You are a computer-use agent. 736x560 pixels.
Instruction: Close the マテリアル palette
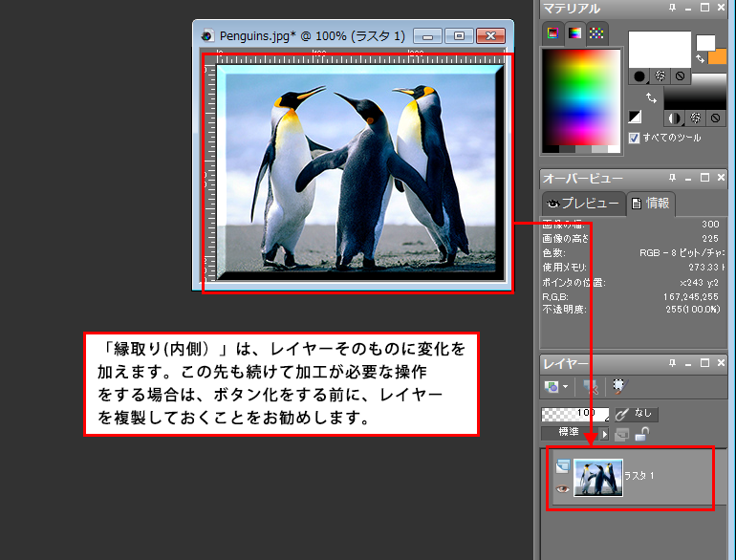[721, 8]
